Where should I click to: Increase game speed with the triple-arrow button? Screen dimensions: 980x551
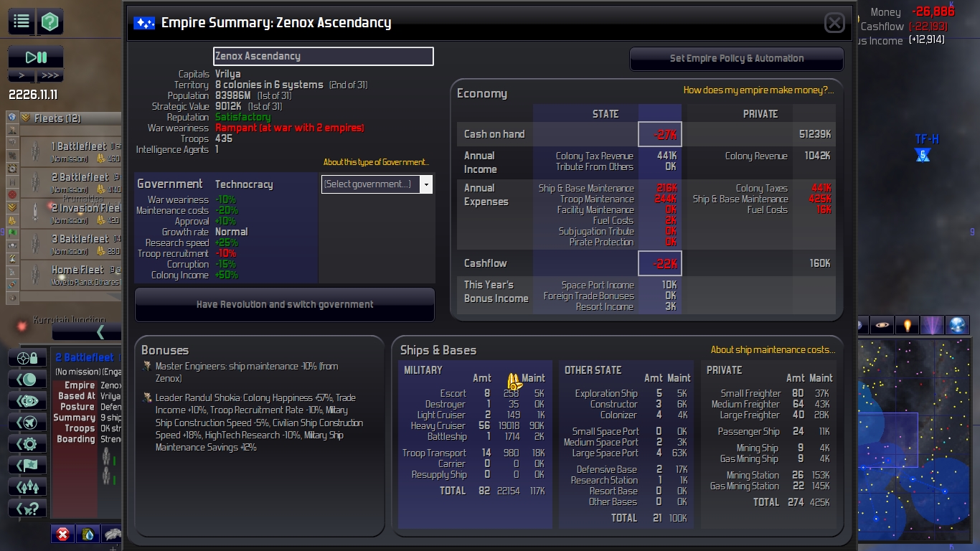pyautogui.click(x=50, y=75)
